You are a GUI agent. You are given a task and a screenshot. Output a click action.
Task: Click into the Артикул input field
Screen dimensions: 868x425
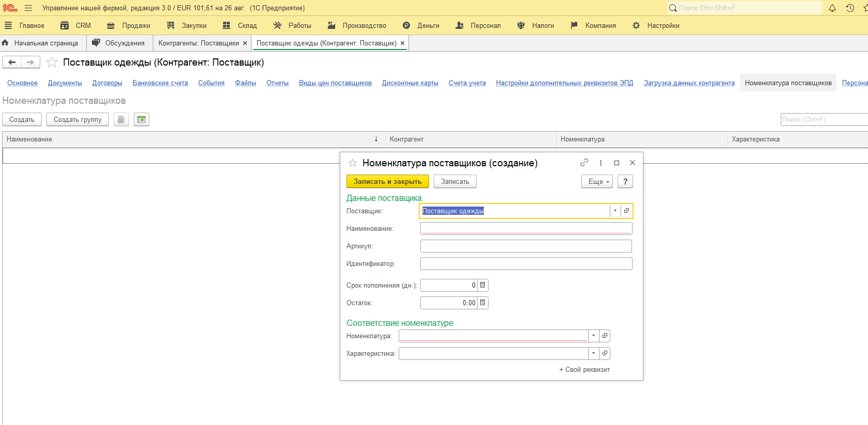[x=526, y=246]
